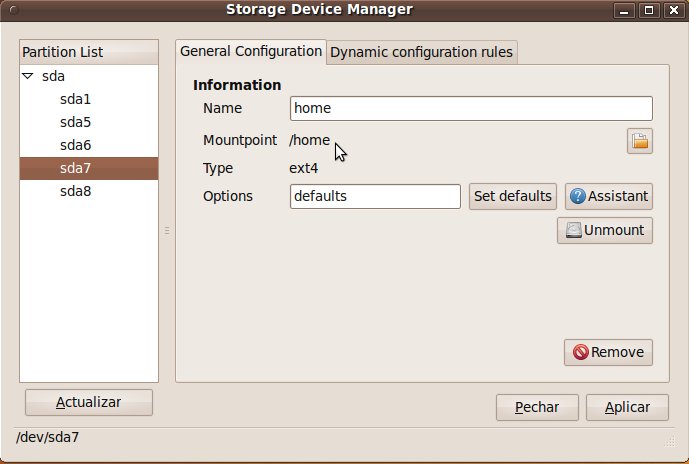Screen dimensions: 689x464
Task: Click the /home mountpoint value
Action: pos(309,140)
